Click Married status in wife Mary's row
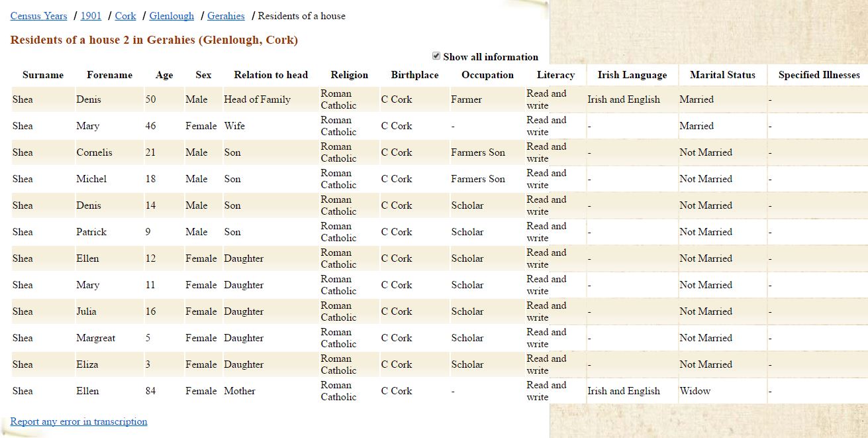This screenshot has height=438, width=868. (x=697, y=126)
